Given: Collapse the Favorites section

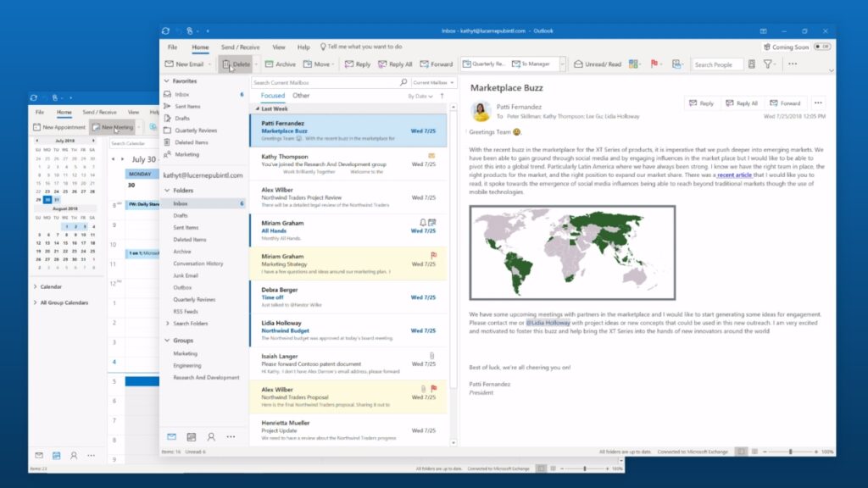Looking at the screenshot, I should (167, 80).
